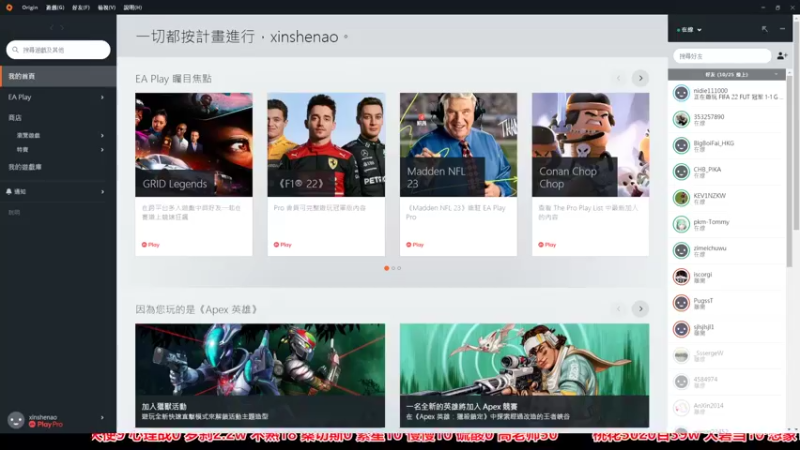Click Play badge under GRID Legends
Screen dimensions: 800x450
coord(151,245)
